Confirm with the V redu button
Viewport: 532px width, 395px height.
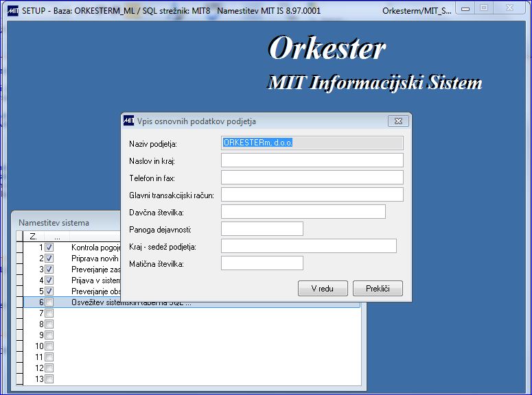click(323, 288)
